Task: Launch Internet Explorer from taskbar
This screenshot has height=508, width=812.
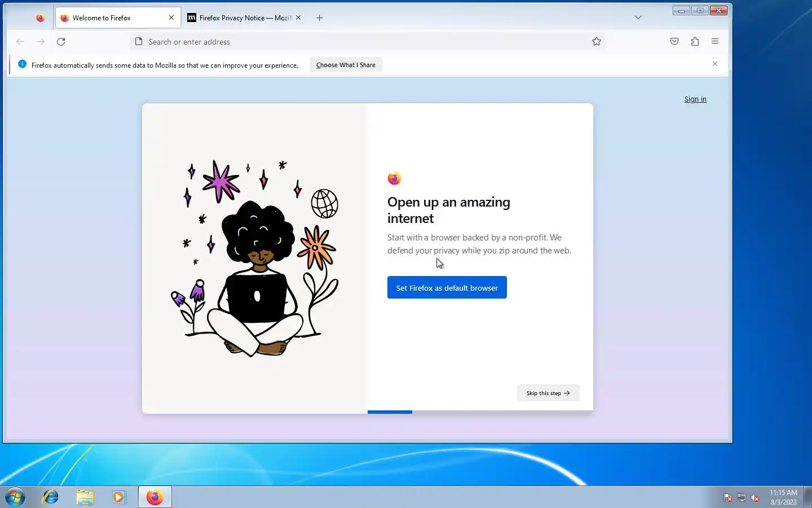Action: click(51, 497)
